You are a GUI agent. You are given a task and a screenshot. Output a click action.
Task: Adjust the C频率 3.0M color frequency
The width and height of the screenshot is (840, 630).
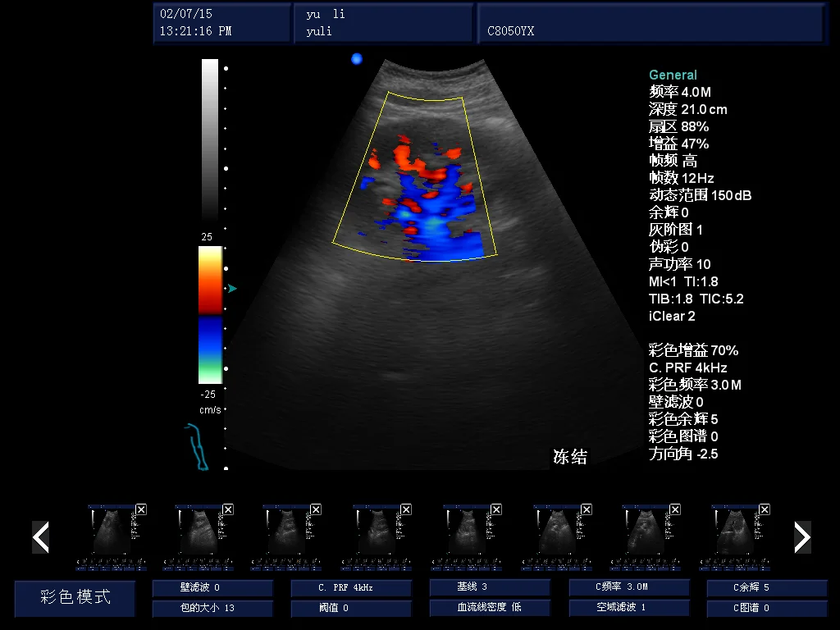[629, 587]
